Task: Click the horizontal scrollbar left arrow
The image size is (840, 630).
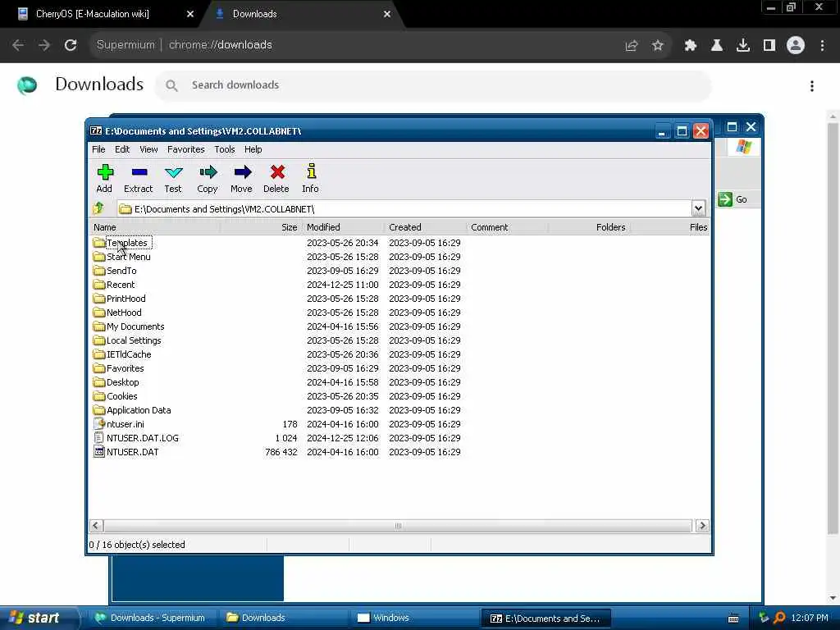Action: click(x=96, y=526)
